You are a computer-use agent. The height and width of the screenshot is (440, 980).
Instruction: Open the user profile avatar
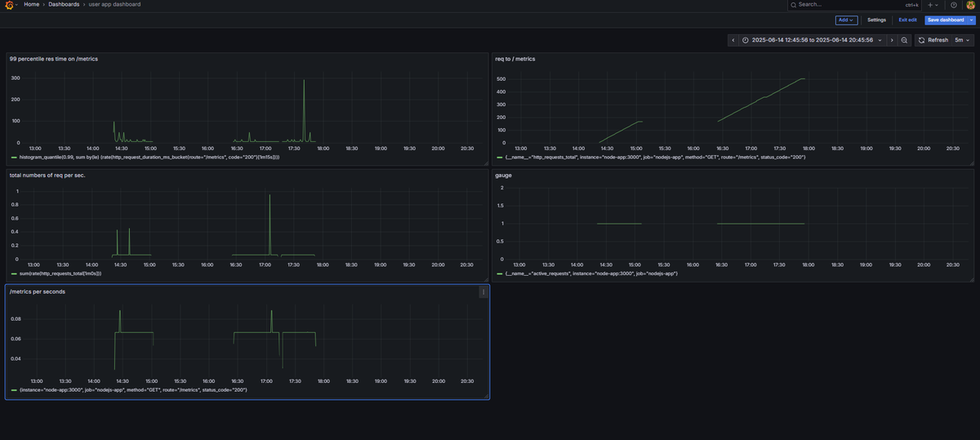(x=970, y=5)
